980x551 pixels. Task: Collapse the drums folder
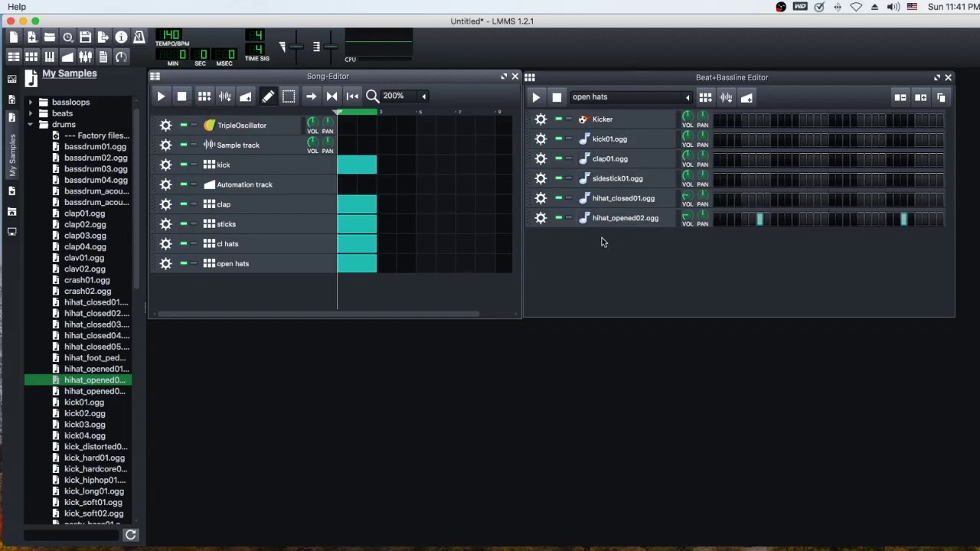[31, 125]
